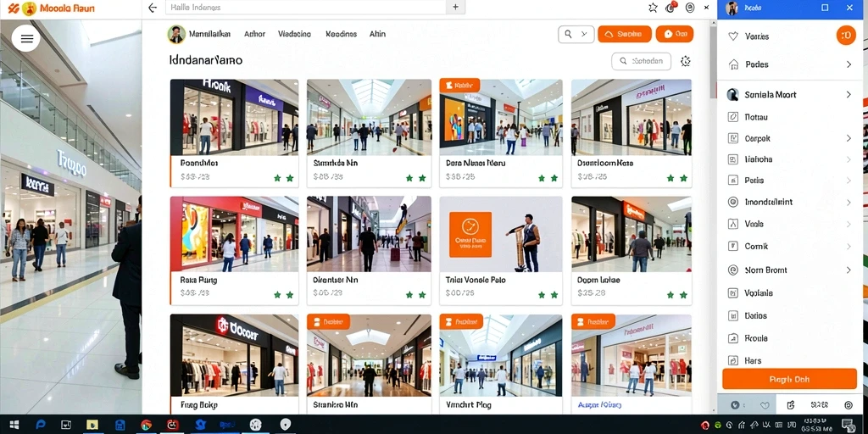Expand the Iiahoha row chevron
868x434 pixels.
point(849,159)
